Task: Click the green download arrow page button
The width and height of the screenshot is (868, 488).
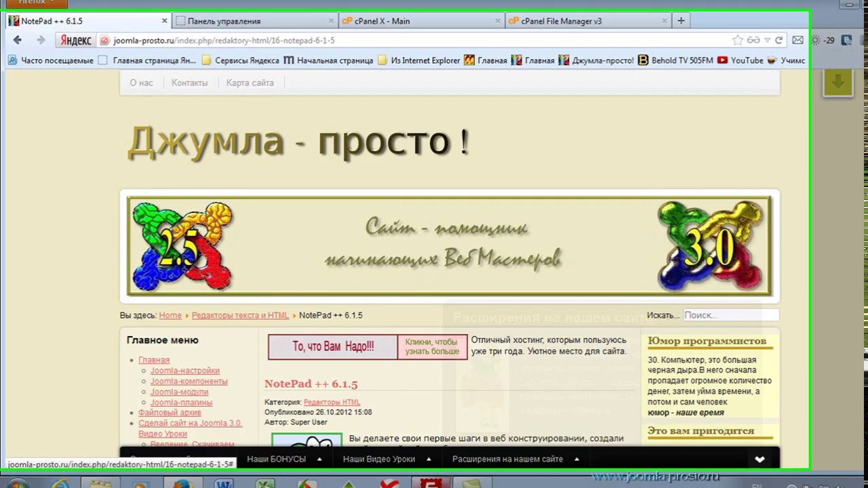Action: click(x=837, y=82)
